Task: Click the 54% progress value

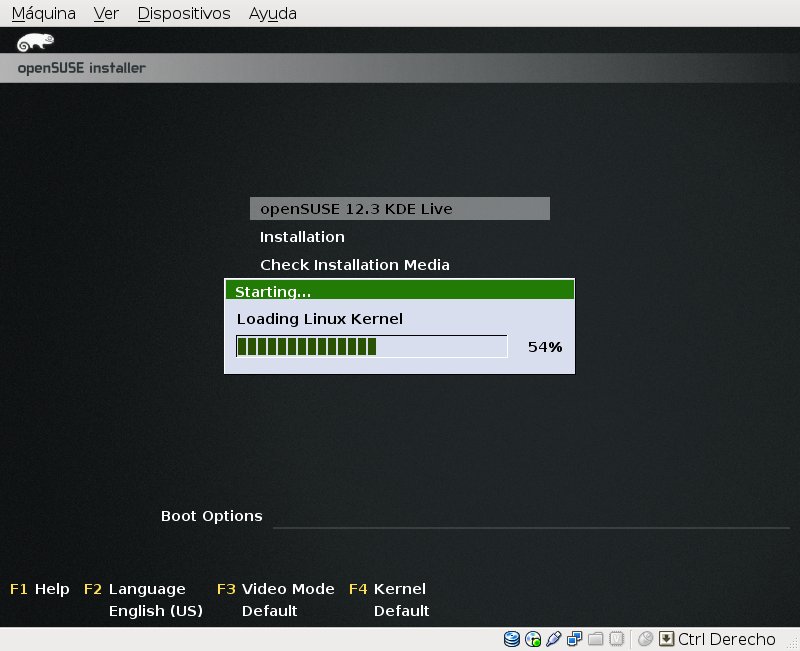Action: (545, 347)
